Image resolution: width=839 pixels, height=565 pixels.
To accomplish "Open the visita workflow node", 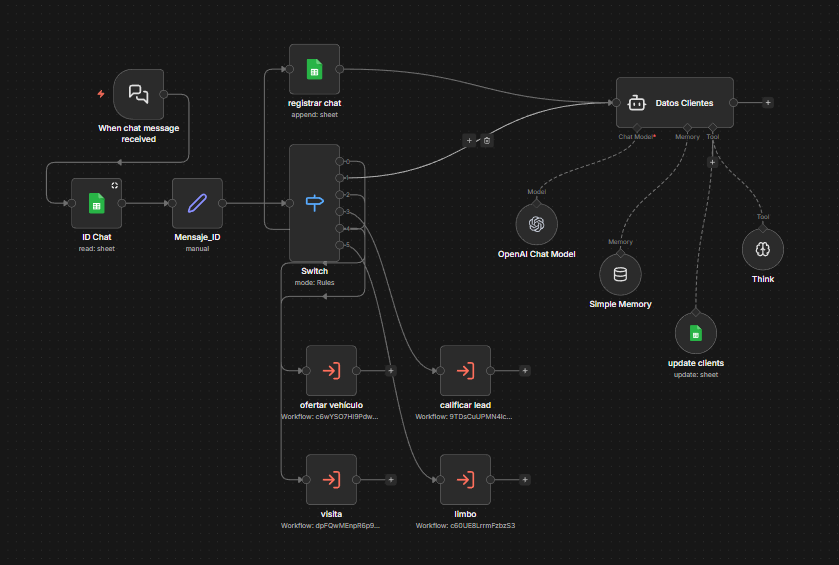I will 331,479.
